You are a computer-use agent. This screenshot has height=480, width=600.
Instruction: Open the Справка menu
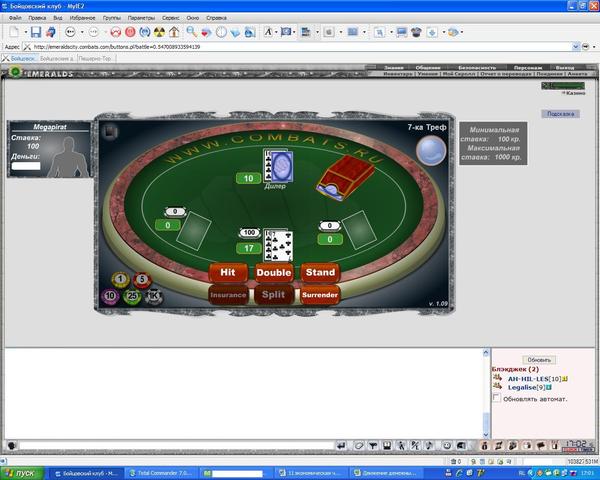click(217, 18)
